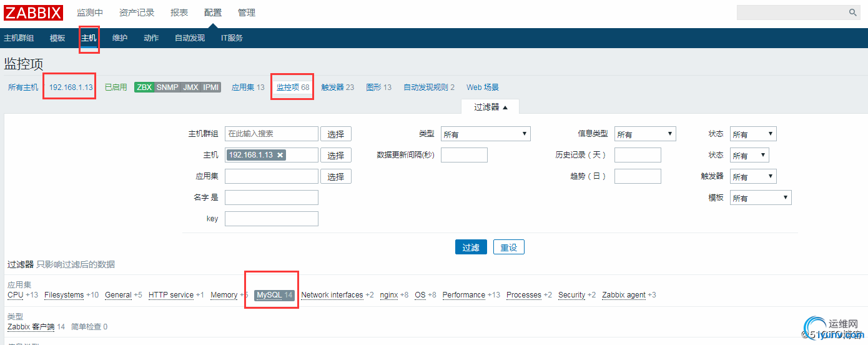Screen dimensions: 868x345
Task: Collapse the 过滤器 tab
Action: (491, 107)
